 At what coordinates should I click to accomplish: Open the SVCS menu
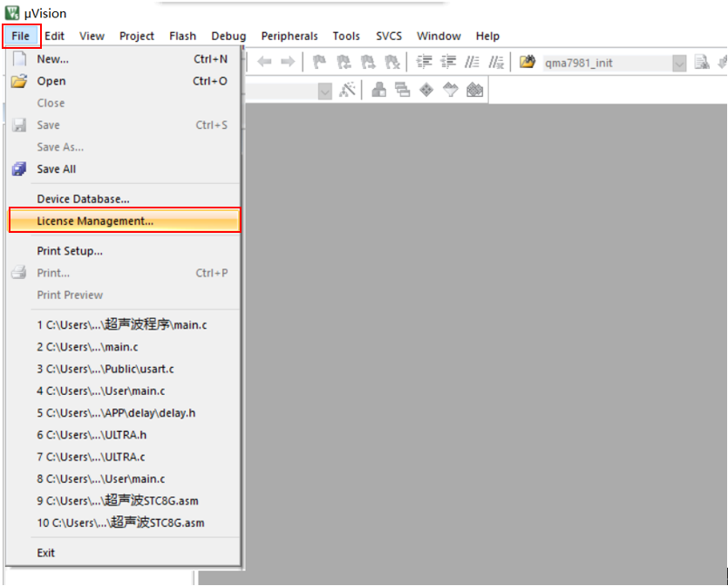tap(389, 37)
